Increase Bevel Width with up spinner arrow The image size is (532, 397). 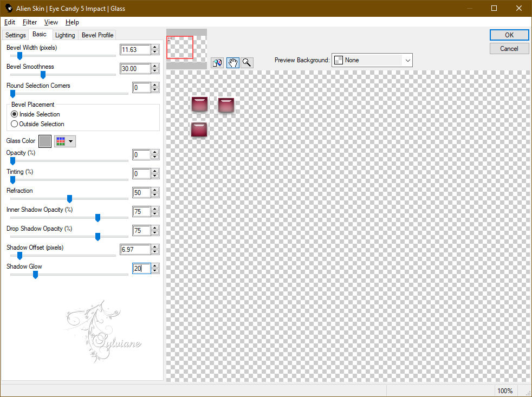coord(155,47)
